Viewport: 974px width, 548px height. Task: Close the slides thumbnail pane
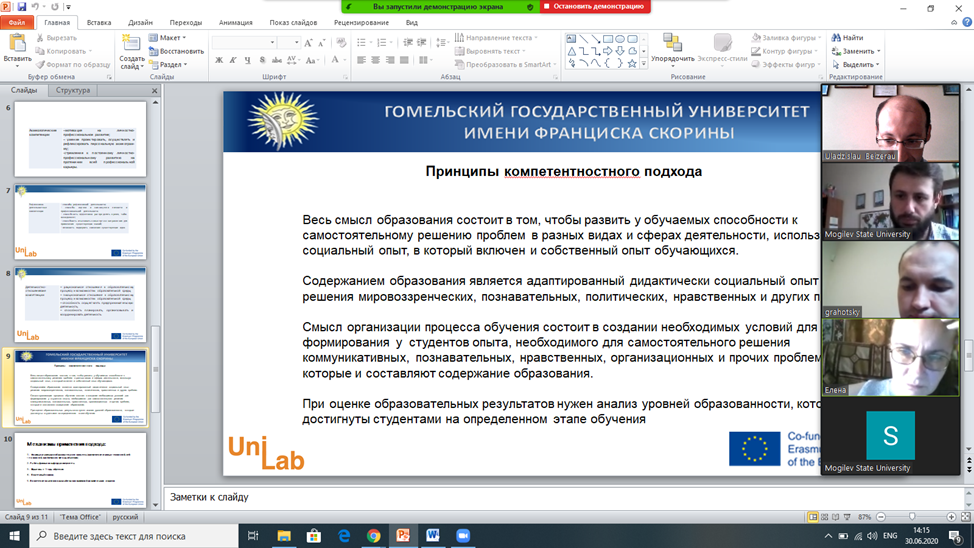click(155, 91)
